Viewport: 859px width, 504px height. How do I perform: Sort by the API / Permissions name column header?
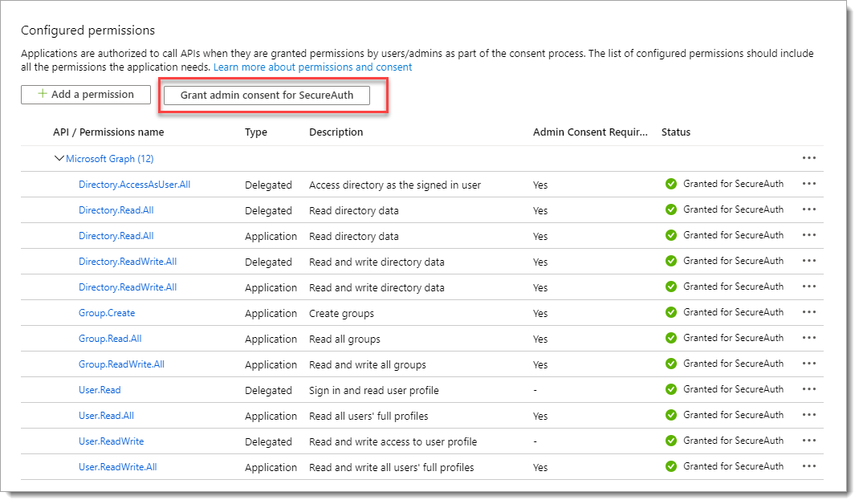pyautogui.click(x=108, y=132)
